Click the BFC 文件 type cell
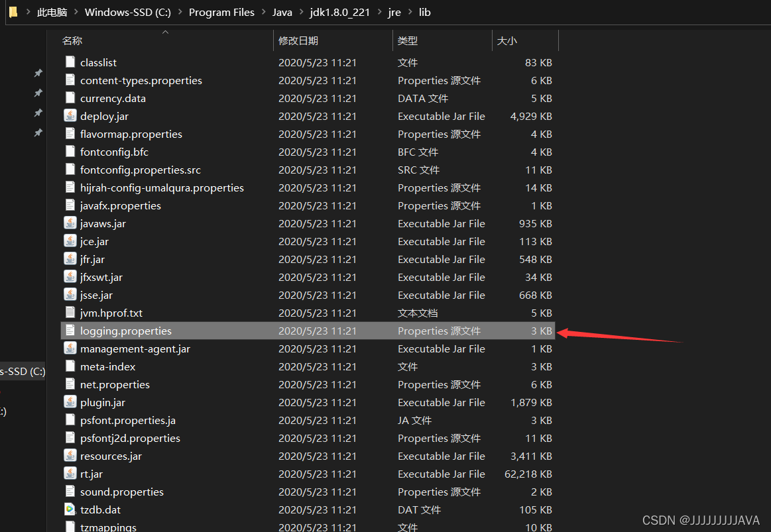Viewport: 771px width, 532px height. [418, 152]
